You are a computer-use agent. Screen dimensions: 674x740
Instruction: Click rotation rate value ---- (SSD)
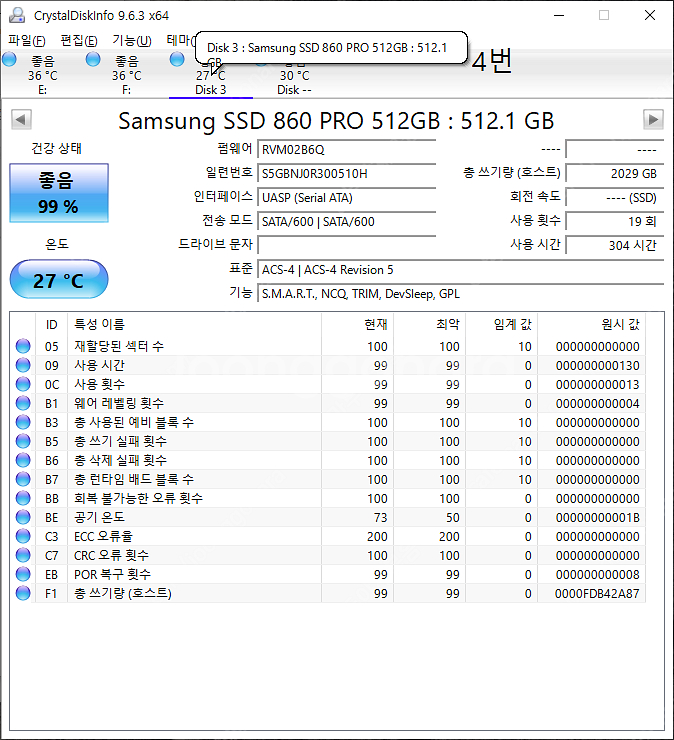(615, 198)
